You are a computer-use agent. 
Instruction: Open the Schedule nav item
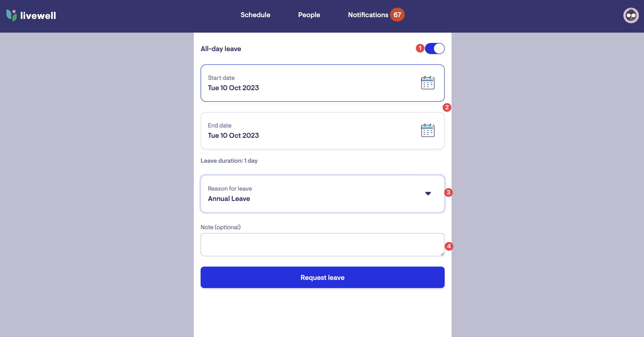click(255, 15)
